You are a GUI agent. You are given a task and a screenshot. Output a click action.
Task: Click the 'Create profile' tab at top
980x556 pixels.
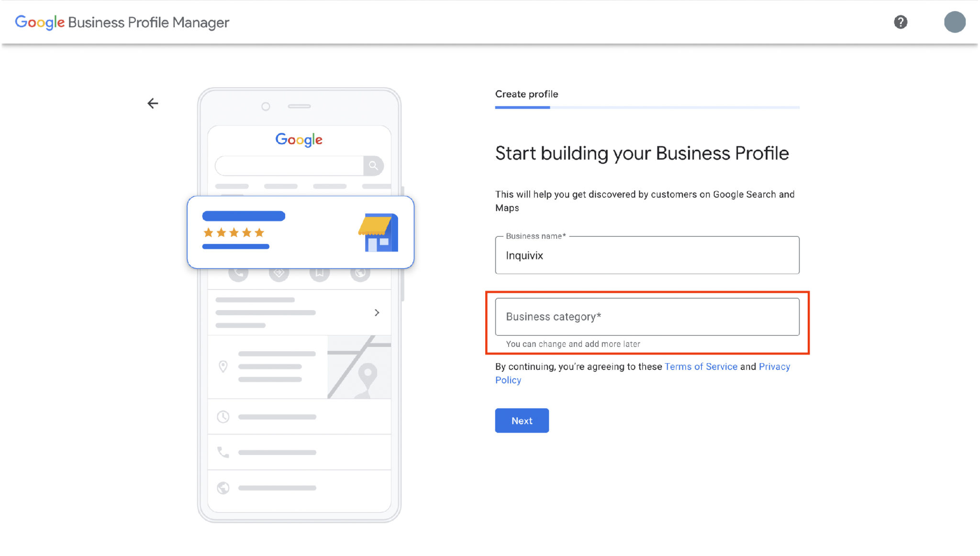pyautogui.click(x=526, y=94)
